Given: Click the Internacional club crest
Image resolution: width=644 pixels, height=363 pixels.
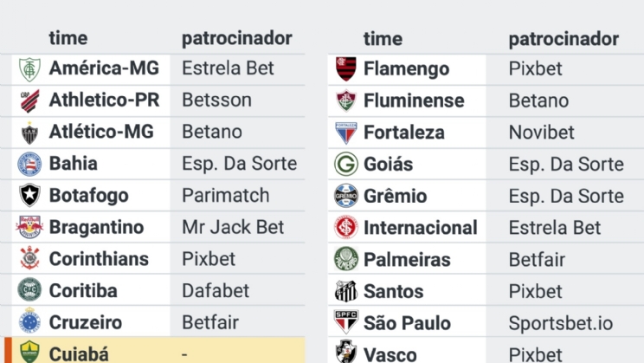Looking at the screenshot, I should pos(346,228).
